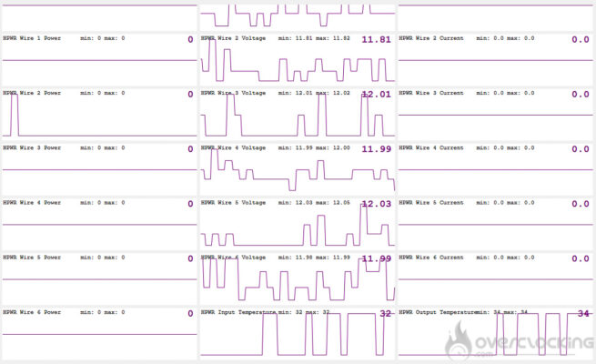Click the "HPWR Wire 6 Power" label
The width and height of the screenshot is (596, 364).
[32, 312]
